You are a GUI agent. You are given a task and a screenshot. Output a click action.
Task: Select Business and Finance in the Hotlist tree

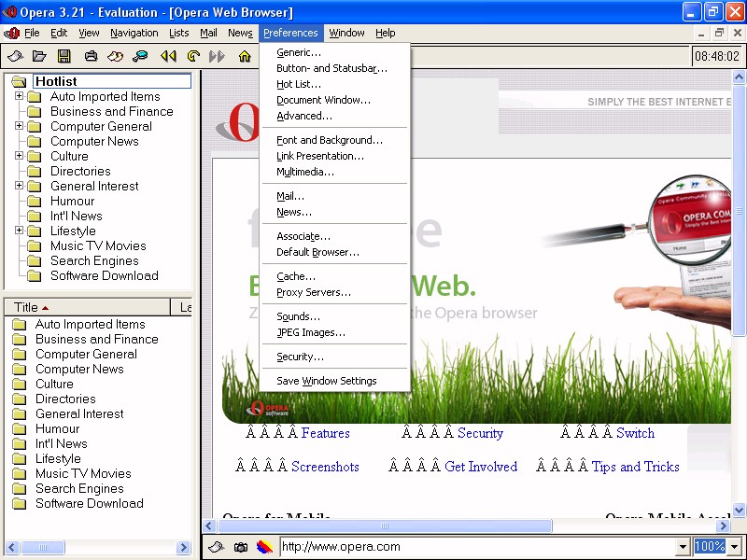pyautogui.click(x=112, y=111)
